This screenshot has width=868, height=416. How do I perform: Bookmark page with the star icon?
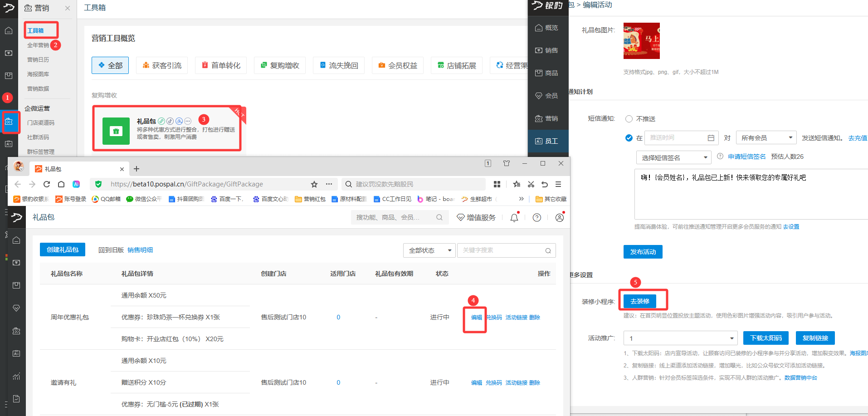click(x=314, y=184)
